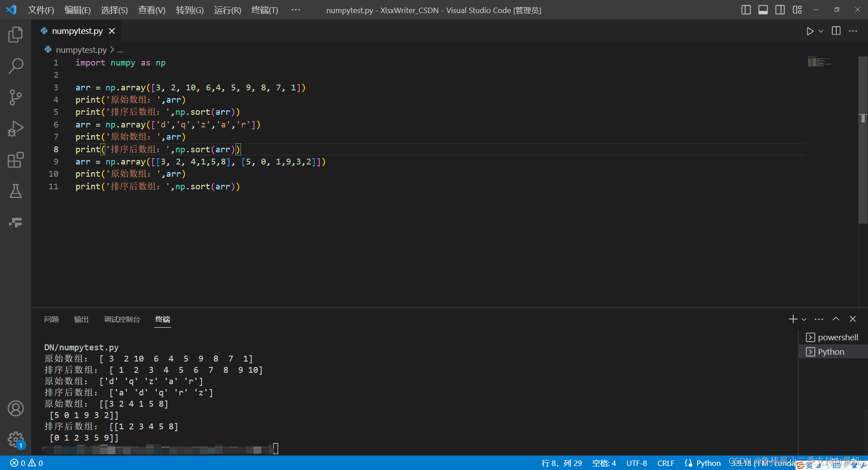The image size is (868, 470).
Task: Open the Source Control view icon
Action: pos(15,97)
